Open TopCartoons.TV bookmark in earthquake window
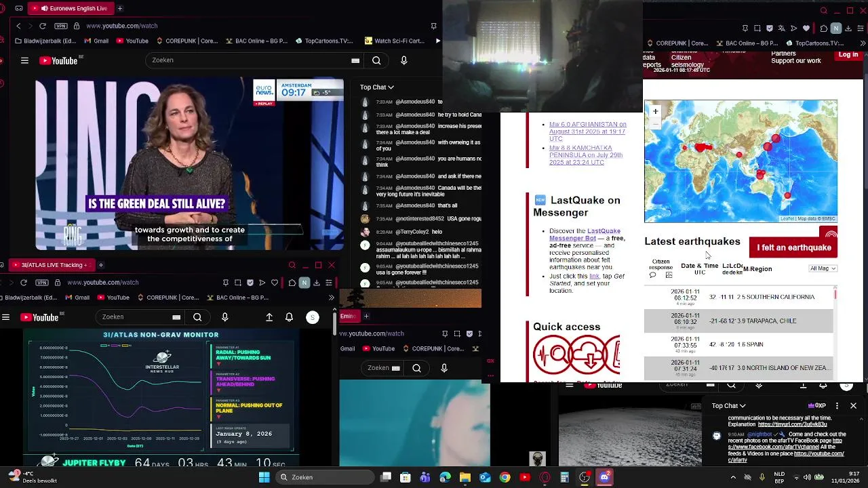The width and height of the screenshot is (868, 488). tap(814, 43)
